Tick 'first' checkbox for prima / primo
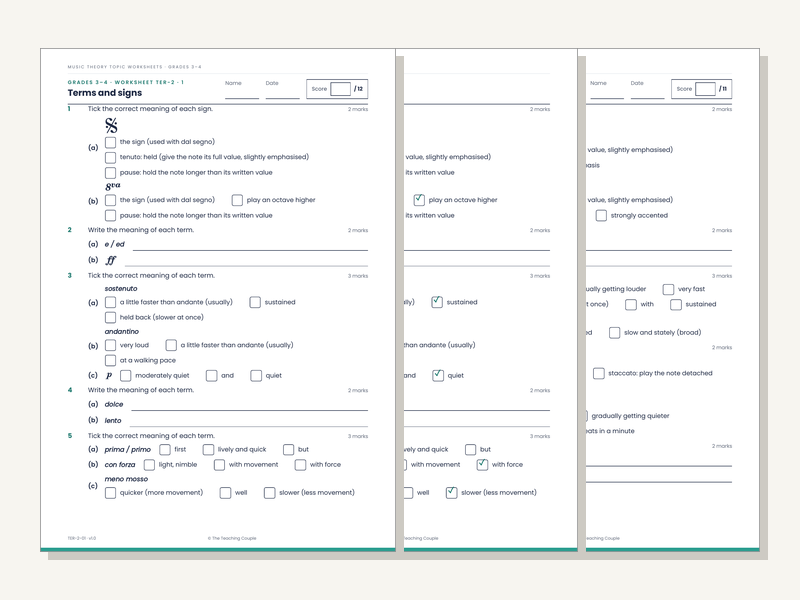This screenshot has width=800, height=600. pyautogui.click(x=165, y=449)
